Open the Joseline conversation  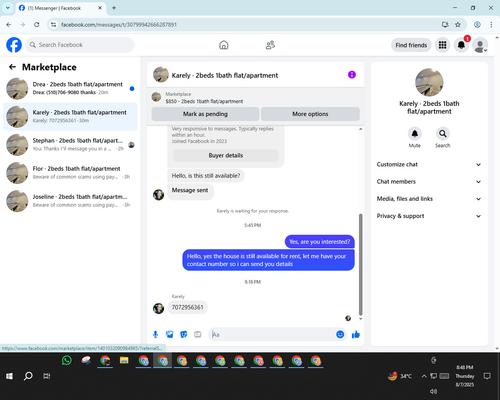coord(70,201)
